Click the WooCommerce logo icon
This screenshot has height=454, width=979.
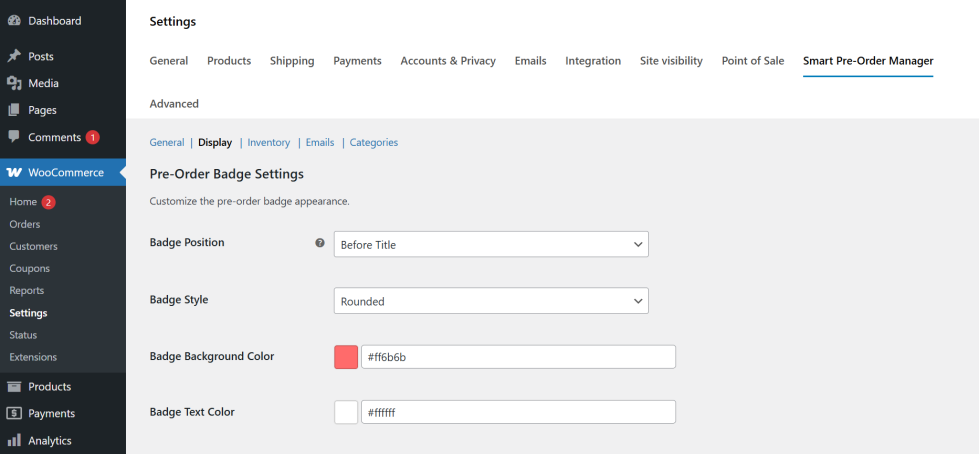tap(14, 172)
